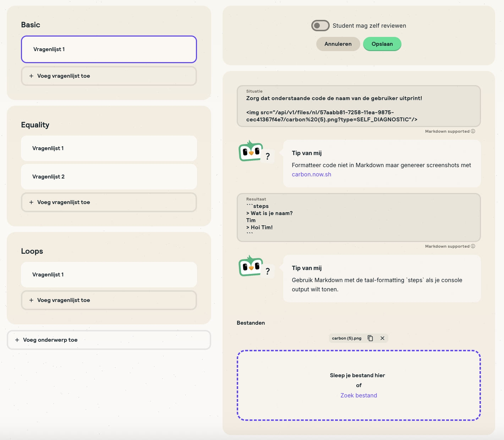Copy the carbon (5).png file link
Viewport: 504px width, 440px height.
click(370, 338)
